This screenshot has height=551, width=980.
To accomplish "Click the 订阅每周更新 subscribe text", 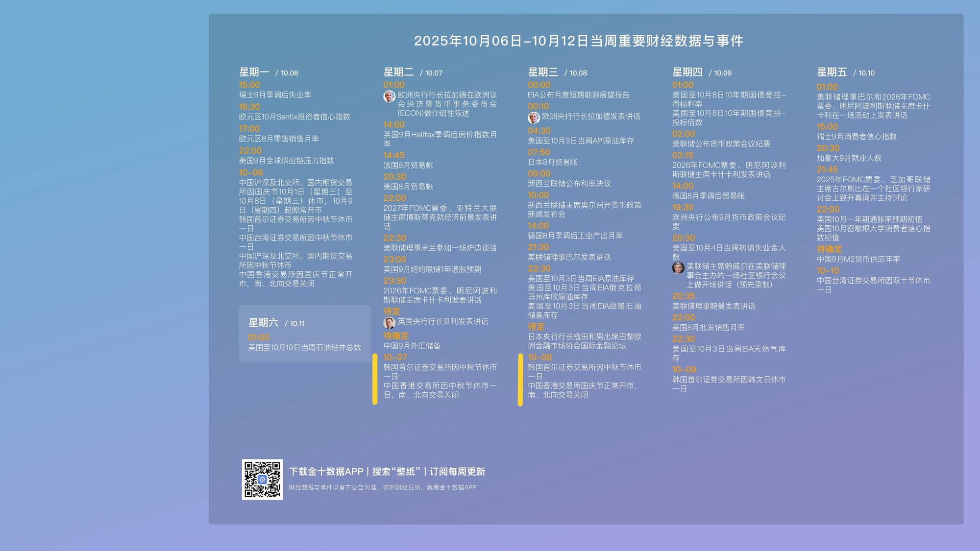I will [457, 472].
